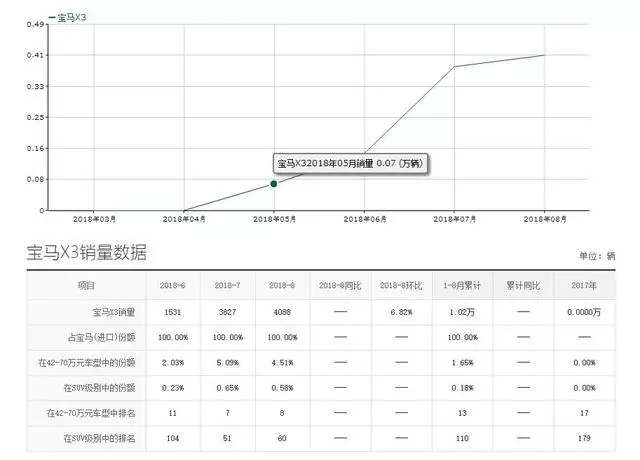The image size is (640, 460).
Task: Select the 宝马X3销量 row label
Action: [x=114, y=313]
